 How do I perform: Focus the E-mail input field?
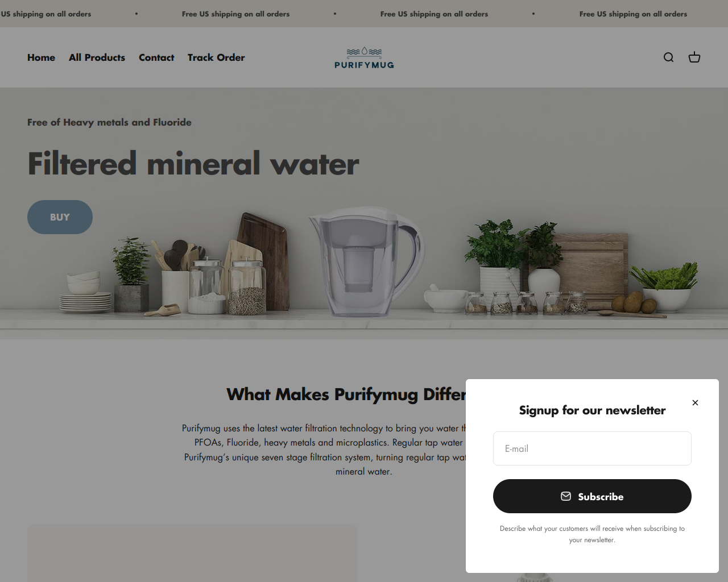[592, 448]
